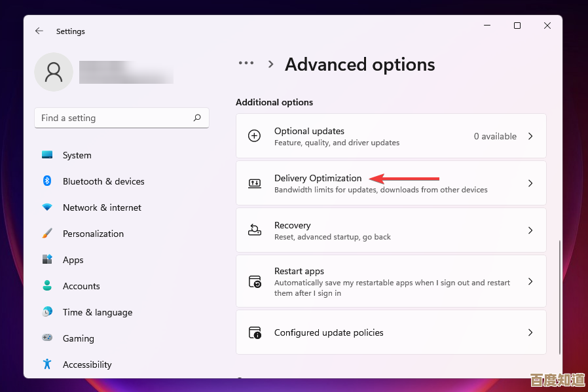This screenshot has height=392, width=588.
Task: Click the Gaming controller icon
Action: click(x=47, y=338)
